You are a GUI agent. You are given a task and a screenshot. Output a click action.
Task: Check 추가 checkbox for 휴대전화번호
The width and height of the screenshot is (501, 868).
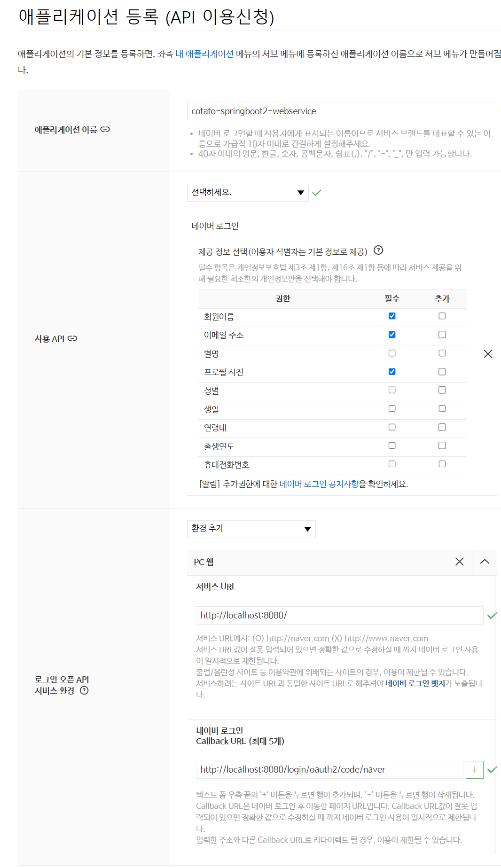[442, 464]
